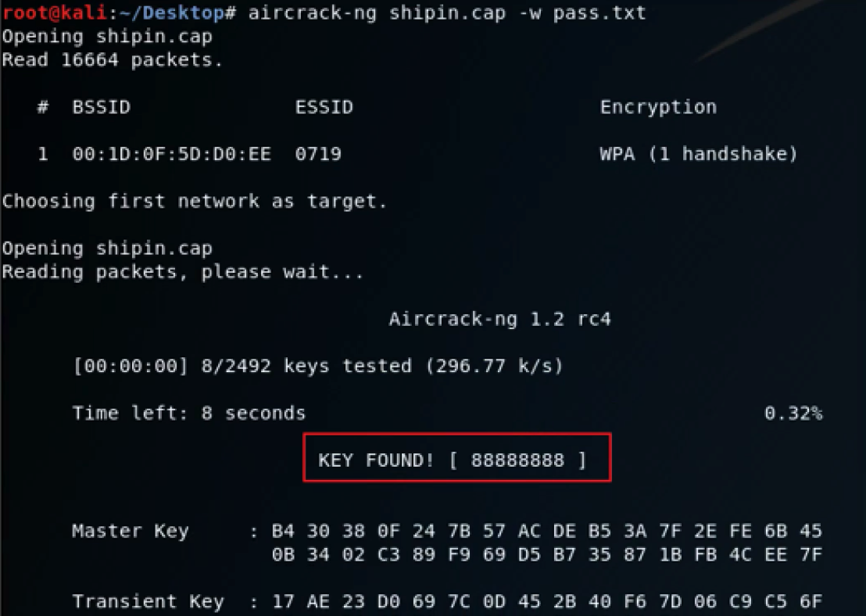Click the Transient Key label
The image size is (866, 616).
(x=148, y=601)
